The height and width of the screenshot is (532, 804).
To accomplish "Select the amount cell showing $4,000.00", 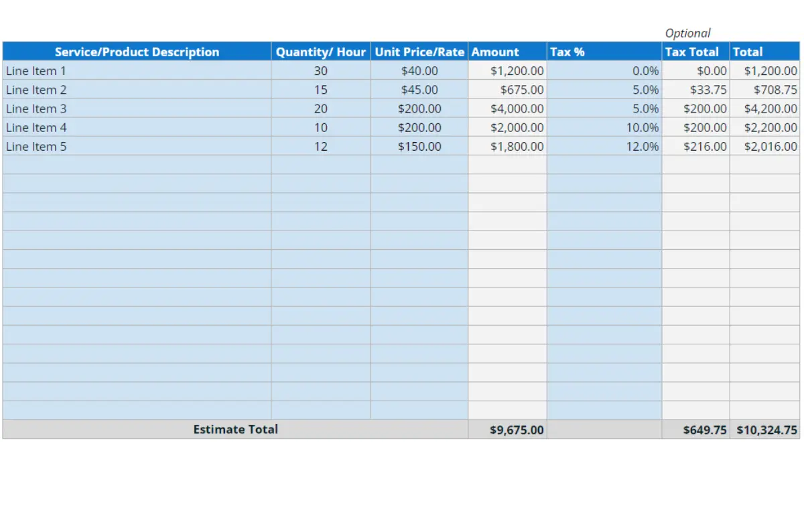I will click(x=507, y=109).
